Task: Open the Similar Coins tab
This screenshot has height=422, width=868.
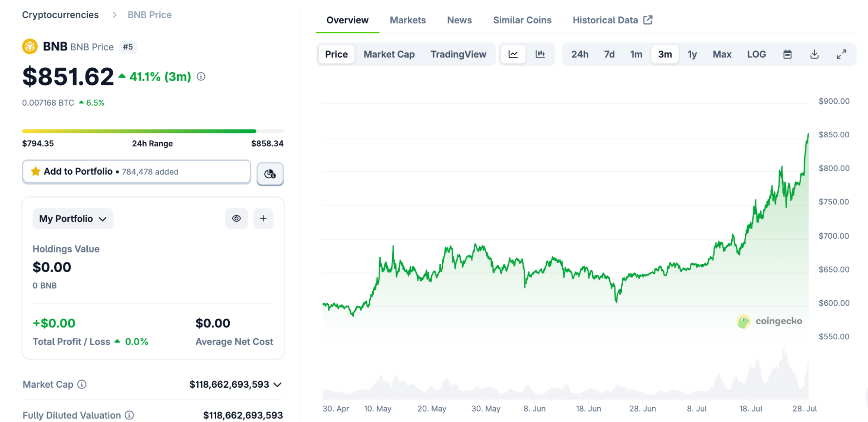Action: 522,20
